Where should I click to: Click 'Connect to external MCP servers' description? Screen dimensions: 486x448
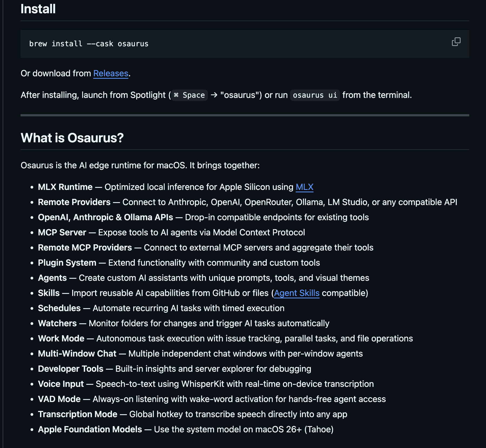[258, 248]
